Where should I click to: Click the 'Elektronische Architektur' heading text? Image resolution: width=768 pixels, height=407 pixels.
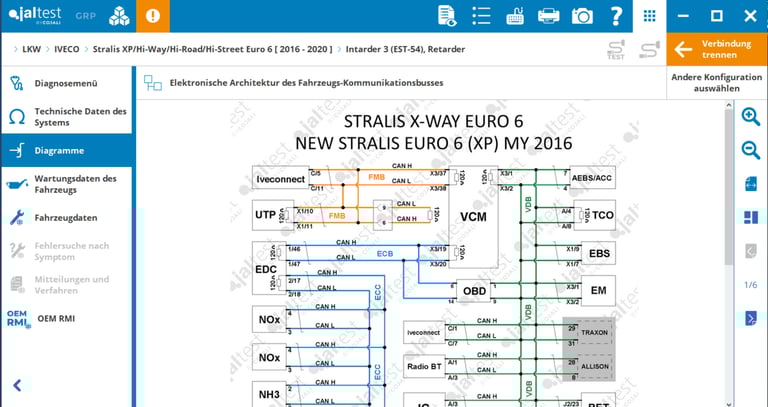tap(306, 83)
